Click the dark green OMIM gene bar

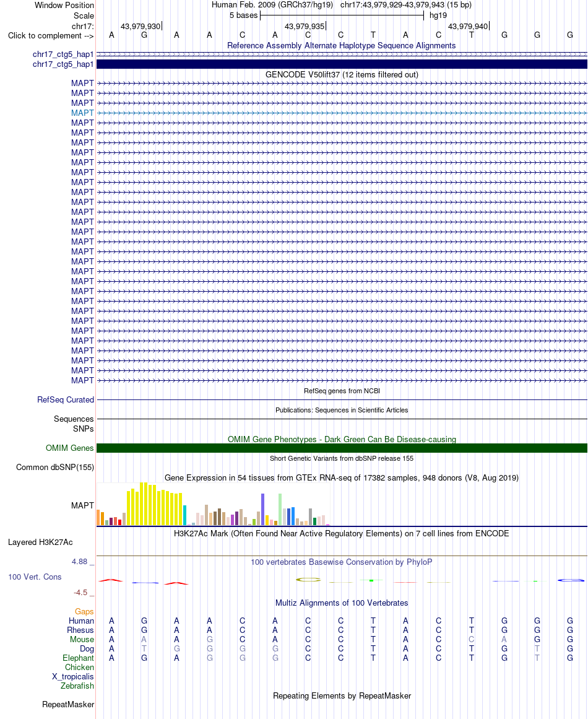[342, 448]
